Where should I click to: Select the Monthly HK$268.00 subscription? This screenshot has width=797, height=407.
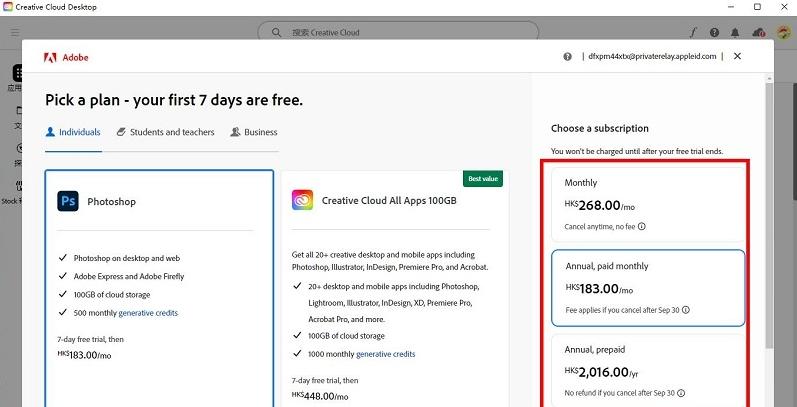pyautogui.click(x=648, y=204)
